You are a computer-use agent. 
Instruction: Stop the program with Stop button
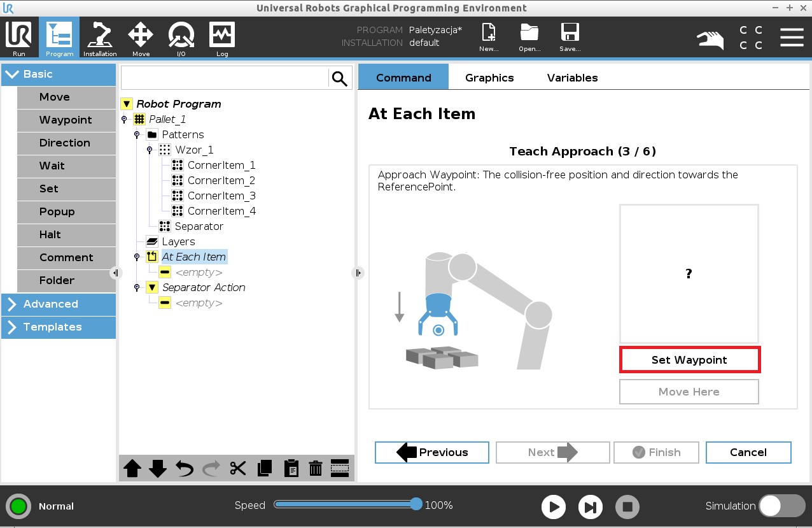pos(627,507)
